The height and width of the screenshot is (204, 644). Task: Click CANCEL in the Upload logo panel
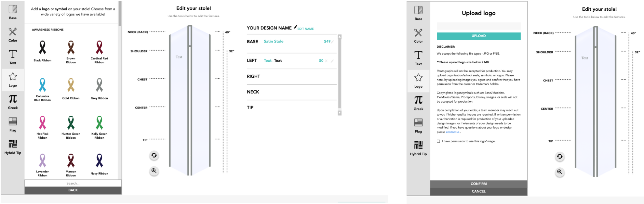tap(478, 191)
